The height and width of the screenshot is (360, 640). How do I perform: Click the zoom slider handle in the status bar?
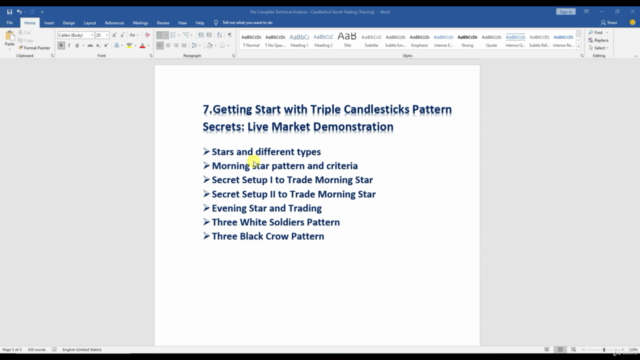coord(604,349)
